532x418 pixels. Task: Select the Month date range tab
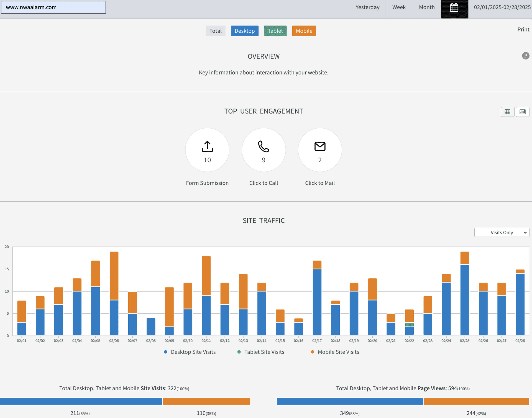tap(426, 7)
